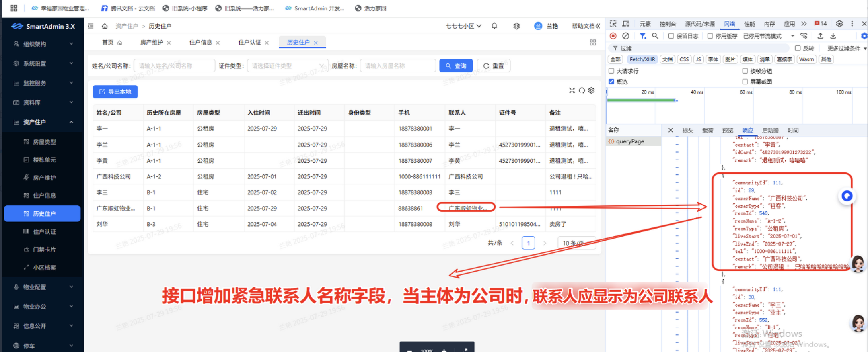Enable the 保留日志 checkbox

point(671,36)
